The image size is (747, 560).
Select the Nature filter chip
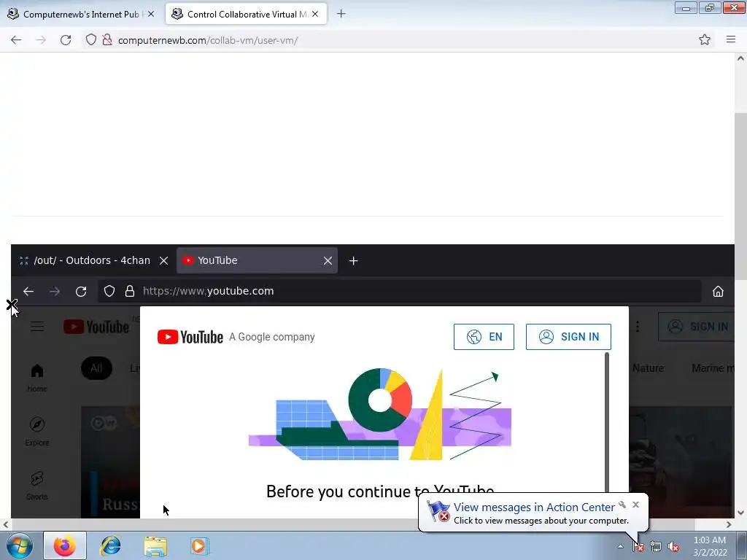[648, 368]
